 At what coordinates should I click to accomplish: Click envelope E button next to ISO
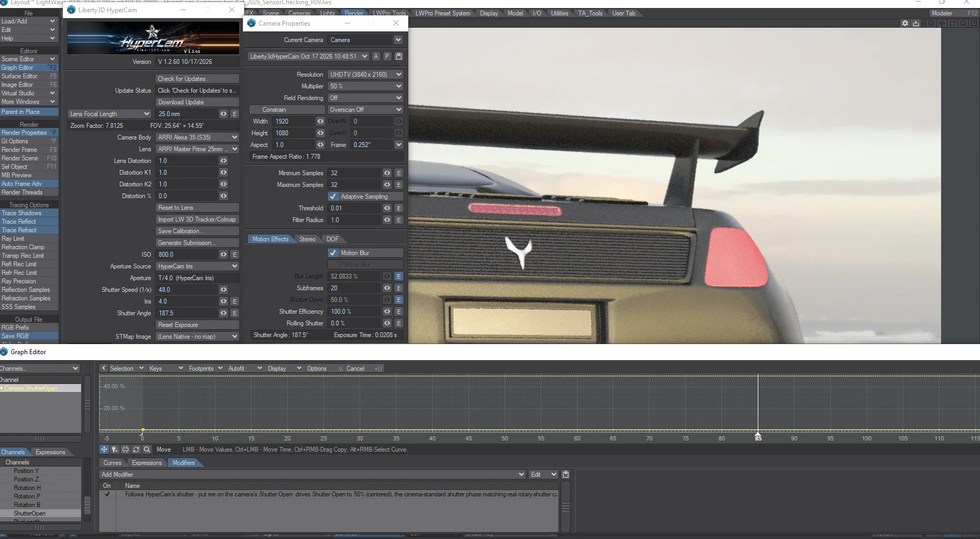coord(234,255)
